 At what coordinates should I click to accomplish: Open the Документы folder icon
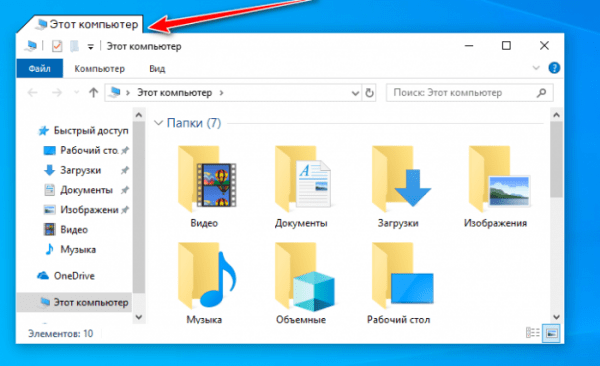(303, 179)
